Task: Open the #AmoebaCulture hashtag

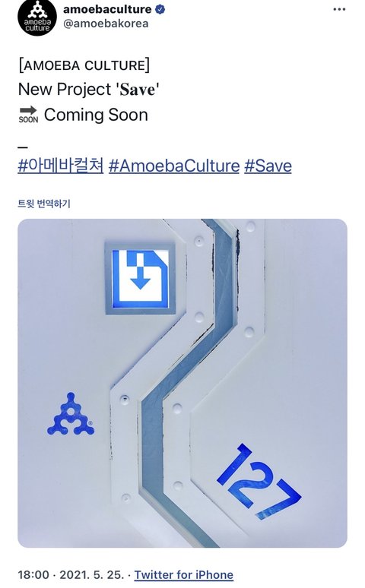Action: click(x=174, y=166)
